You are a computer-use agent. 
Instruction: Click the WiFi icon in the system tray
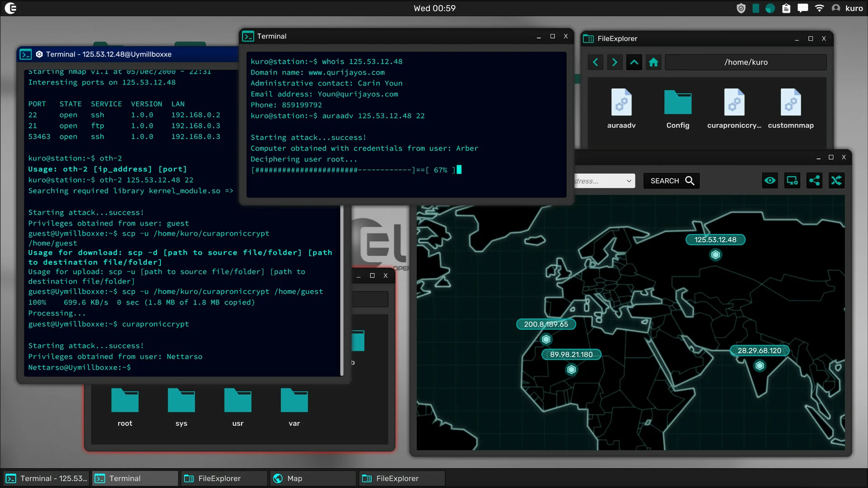tap(820, 8)
